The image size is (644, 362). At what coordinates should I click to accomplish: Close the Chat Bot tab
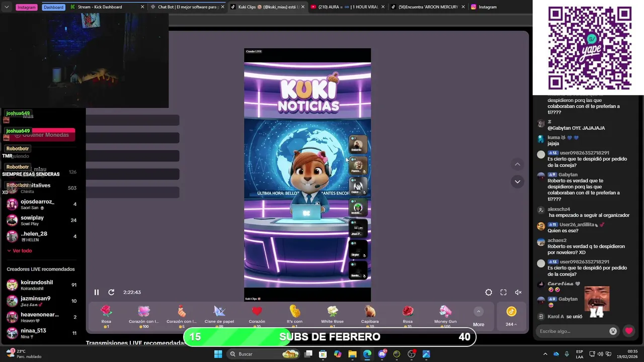pyautogui.click(x=222, y=7)
